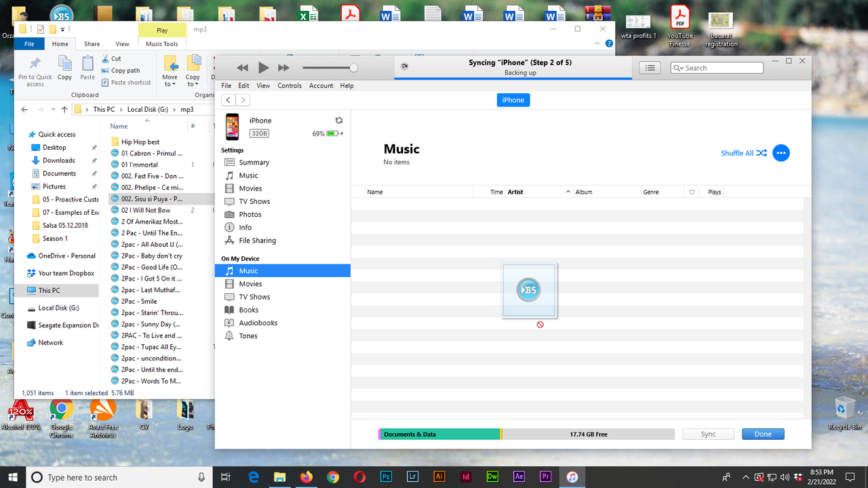Click the iPhone sync refresh icon

339,121
